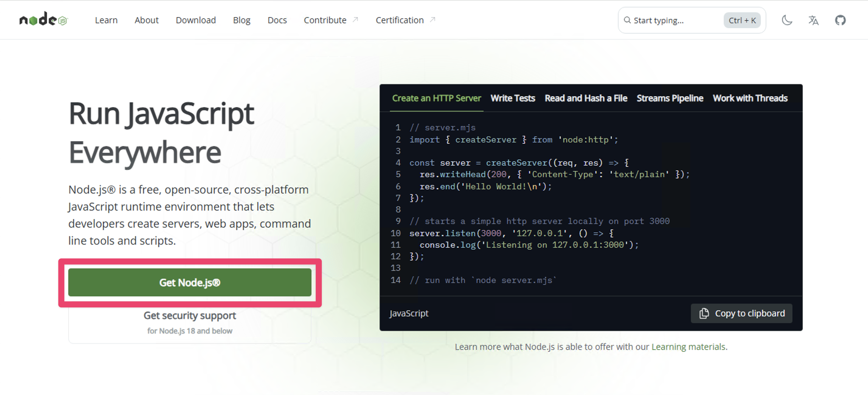Click the Get security support link
The width and height of the screenshot is (868, 395).
(190, 316)
